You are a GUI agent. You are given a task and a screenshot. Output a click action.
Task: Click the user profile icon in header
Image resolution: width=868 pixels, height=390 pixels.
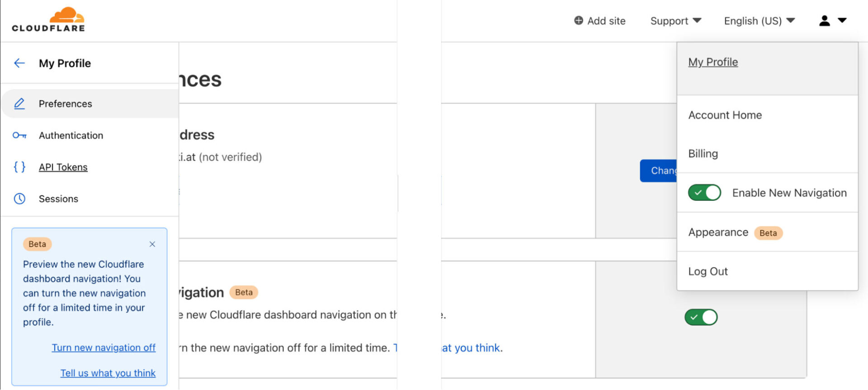(x=824, y=21)
